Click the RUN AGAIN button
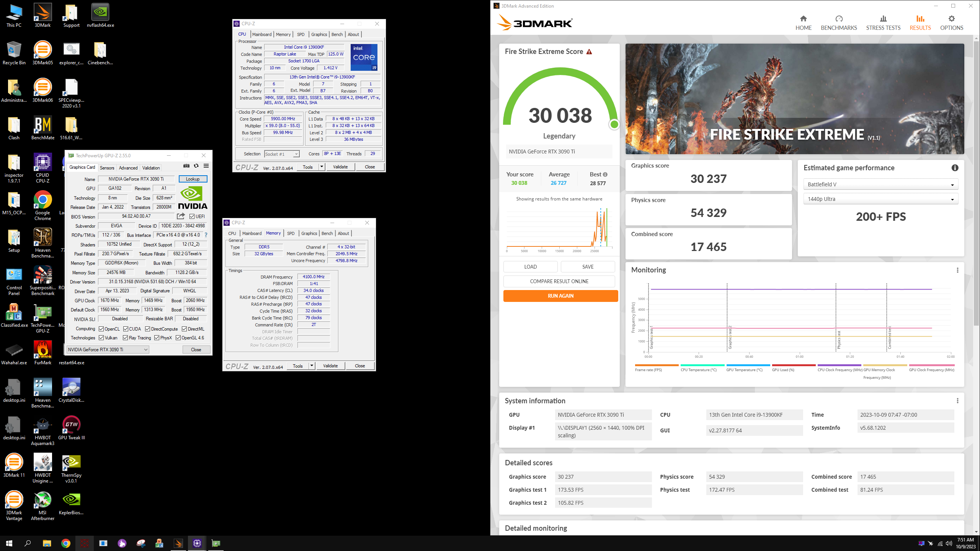The width and height of the screenshot is (980, 551). coord(560,296)
